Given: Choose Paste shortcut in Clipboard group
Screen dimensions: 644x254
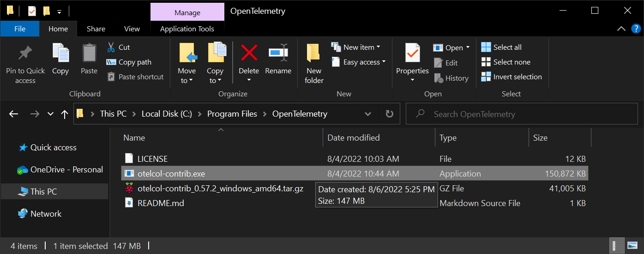Looking at the screenshot, I should [x=135, y=77].
